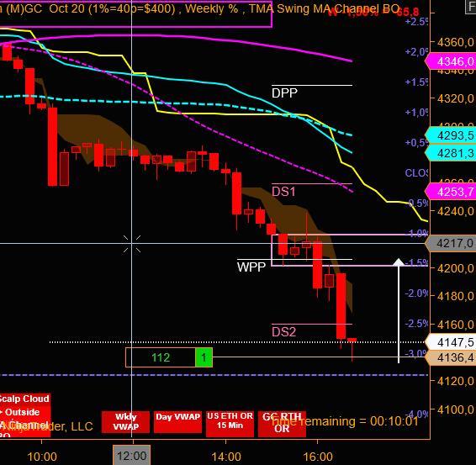
Task: Select the DS1 pivot label
Action: tap(283, 192)
